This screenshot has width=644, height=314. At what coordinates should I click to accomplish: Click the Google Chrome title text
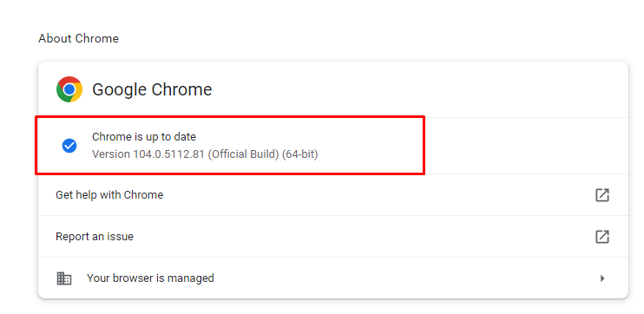coord(152,89)
